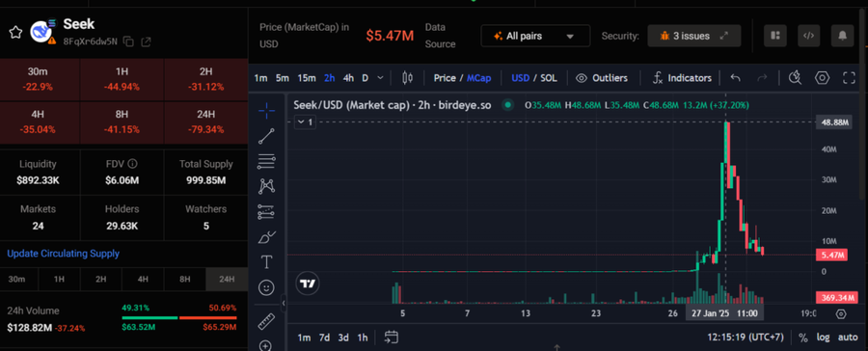The height and width of the screenshot is (351, 868).
Task: Switch chart currency to SOL
Action: [549, 78]
